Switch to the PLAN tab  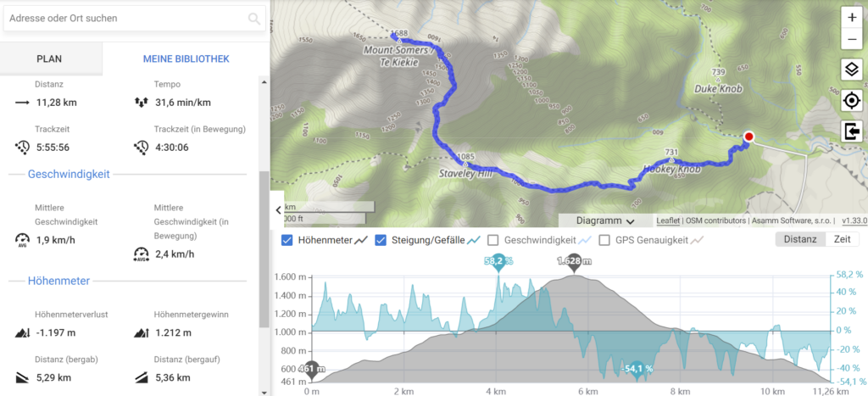[49, 59]
